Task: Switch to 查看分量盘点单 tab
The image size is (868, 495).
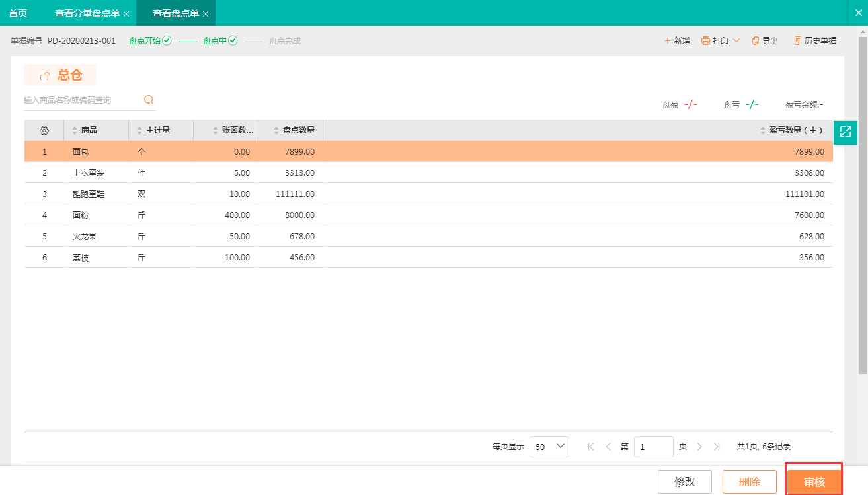Action: coord(87,13)
